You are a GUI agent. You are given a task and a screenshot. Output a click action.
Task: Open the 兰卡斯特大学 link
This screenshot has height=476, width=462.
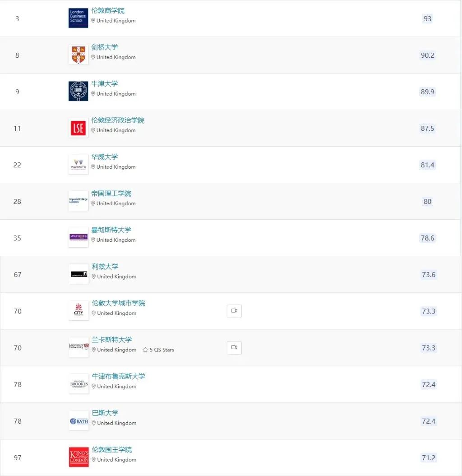(x=112, y=340)
